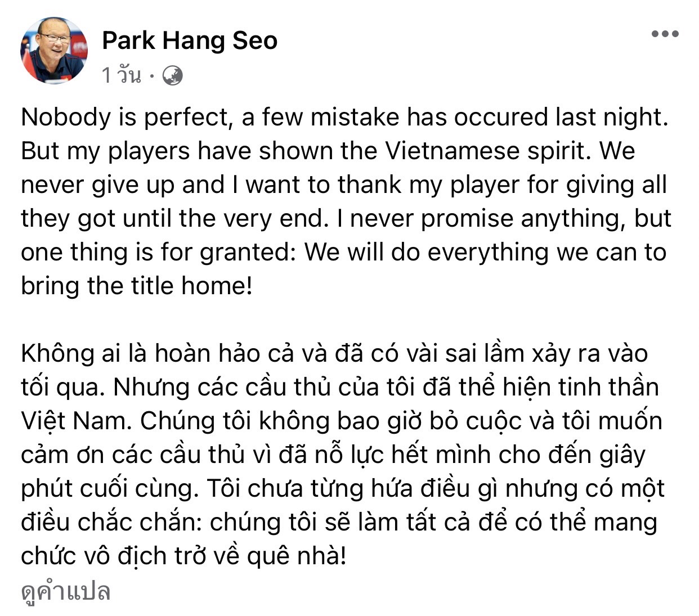The image size is (699, 616).
Task: Click the line starting 'they got until the very end'
Action: pyautogui.click(x=346, y=218)
